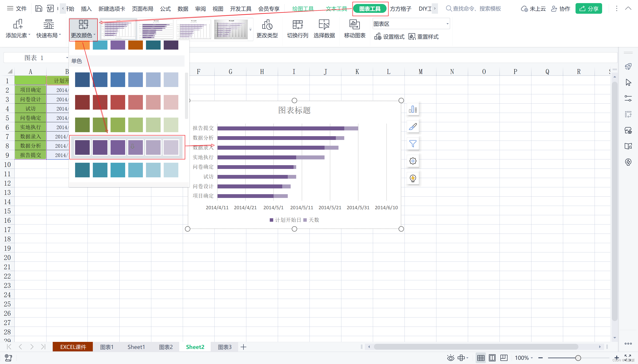Switch to page layout view in the status bar
This screenshot has width=638, height=364.
492,358
